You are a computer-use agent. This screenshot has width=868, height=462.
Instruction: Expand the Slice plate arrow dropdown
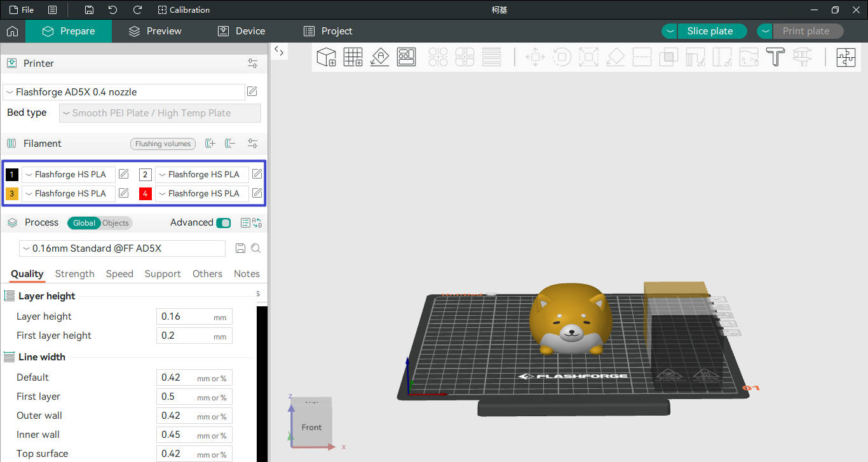point(670,31)
